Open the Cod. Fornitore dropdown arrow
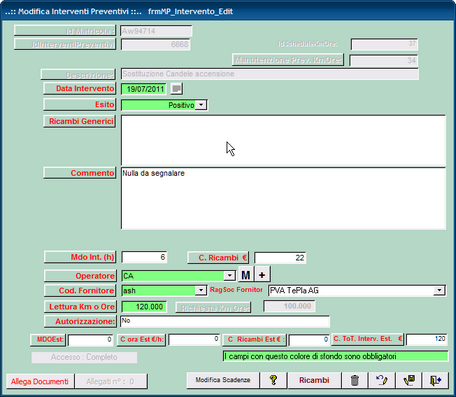 point(201,290)
